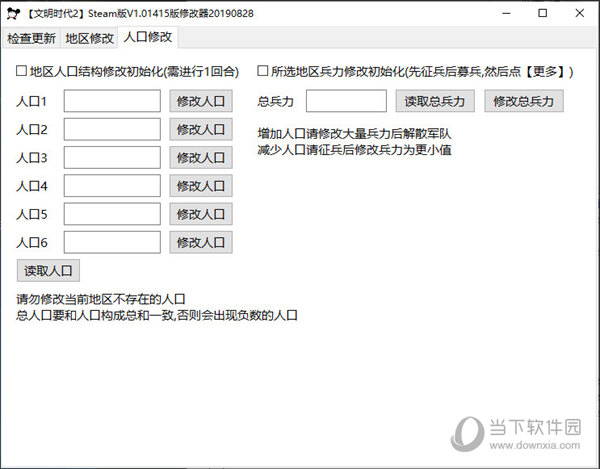Click the 总兵力 label text
The image size is (600, 469).
[x=276, y=101]
